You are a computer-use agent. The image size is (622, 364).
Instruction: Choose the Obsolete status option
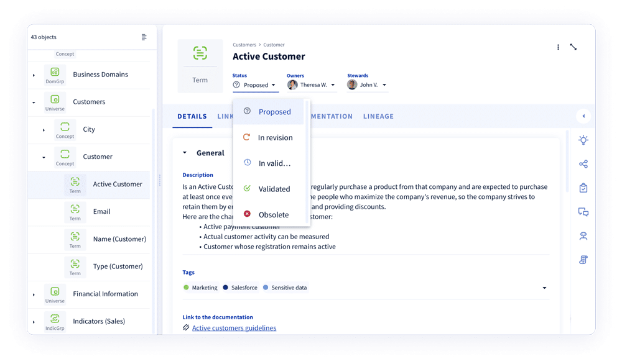pyautogui.click(x=273, y=215)
